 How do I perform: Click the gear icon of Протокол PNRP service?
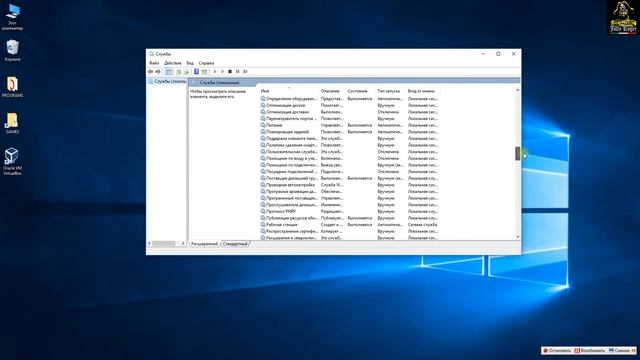tap(263, 211)
